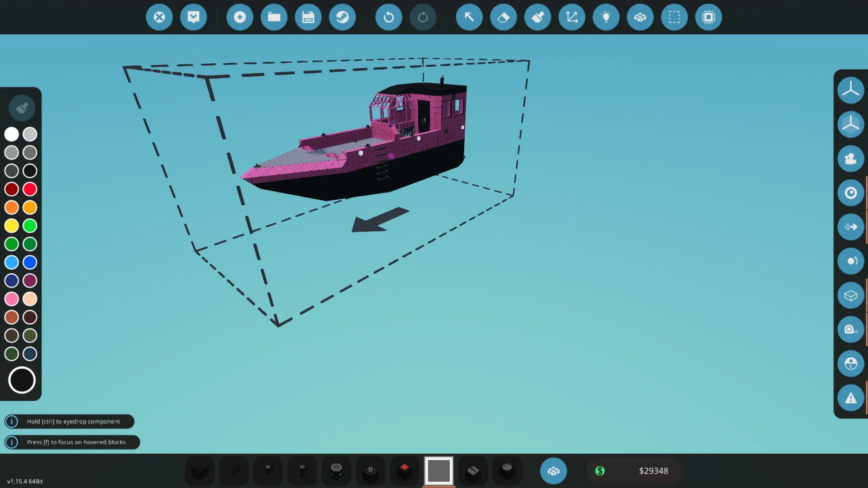The image size is (868, 488).
Task: Pick the bright red color swatch
Action: (x=30, y=189)
